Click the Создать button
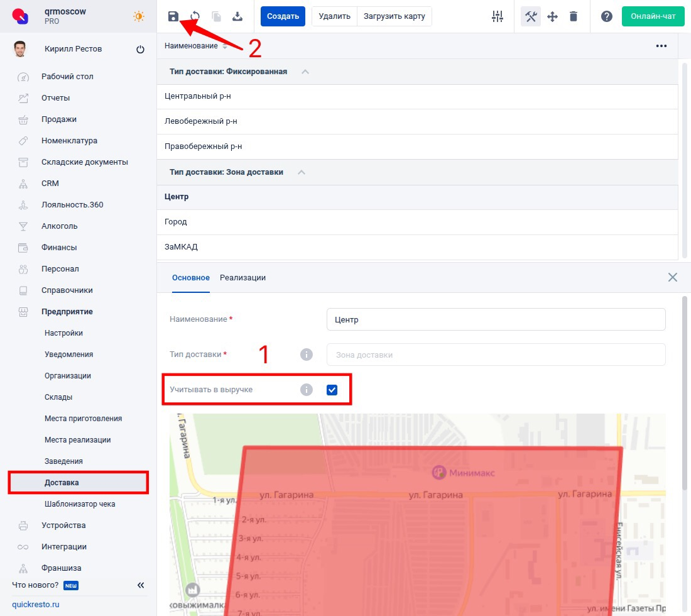Image resolution: width=691 pixels, height=616 pixels. point(283,16)
